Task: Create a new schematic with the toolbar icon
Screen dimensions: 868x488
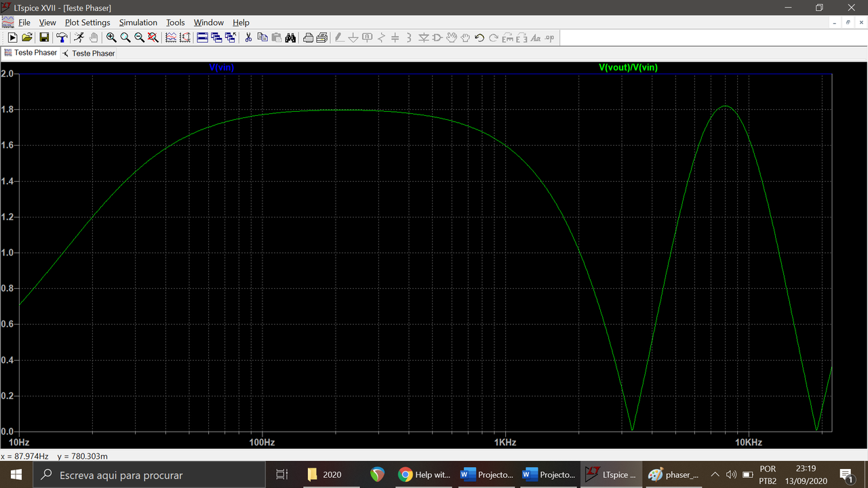Action: (x=12, y=38)
